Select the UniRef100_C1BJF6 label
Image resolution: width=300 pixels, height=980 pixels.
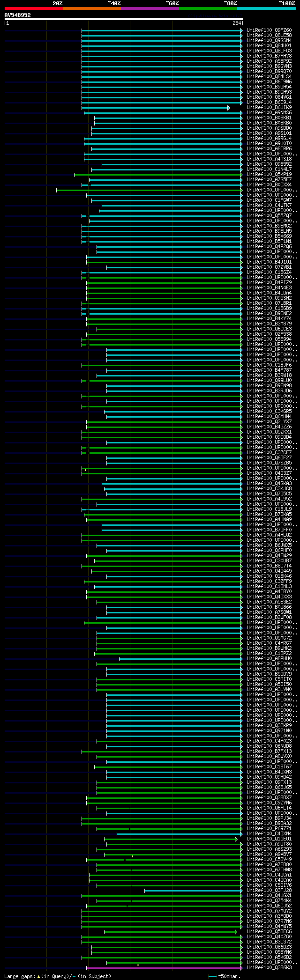269,365
